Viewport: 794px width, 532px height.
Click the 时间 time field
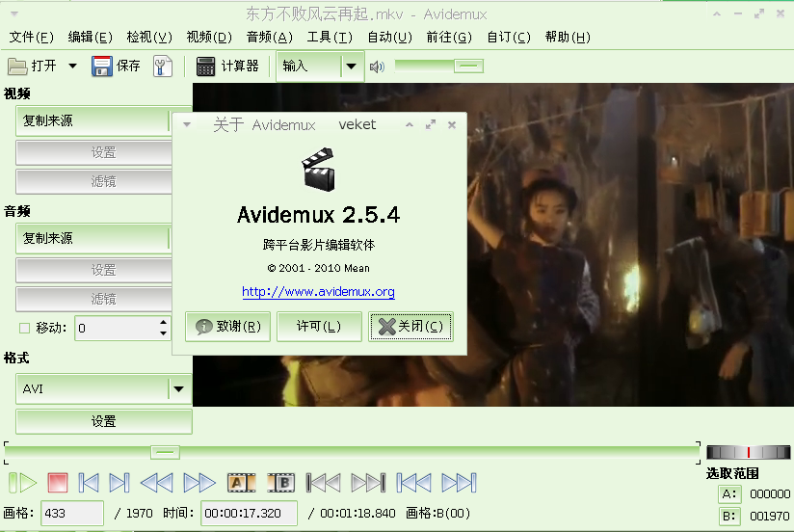250,514
